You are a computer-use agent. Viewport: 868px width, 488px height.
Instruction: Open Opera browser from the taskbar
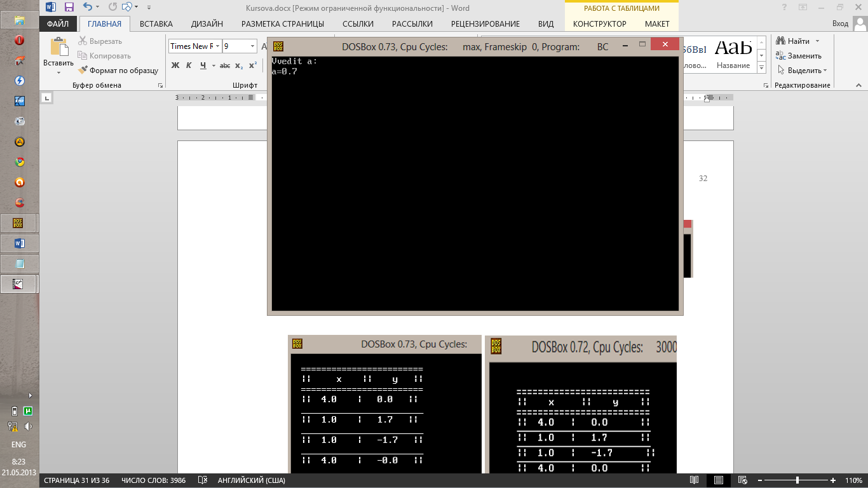(20, 41)
